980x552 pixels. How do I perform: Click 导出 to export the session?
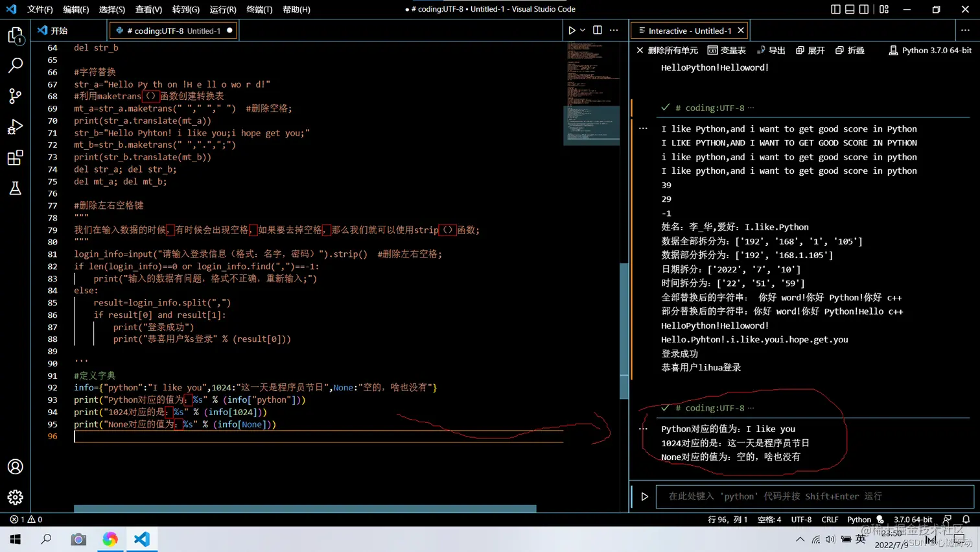tap(771, 50)
